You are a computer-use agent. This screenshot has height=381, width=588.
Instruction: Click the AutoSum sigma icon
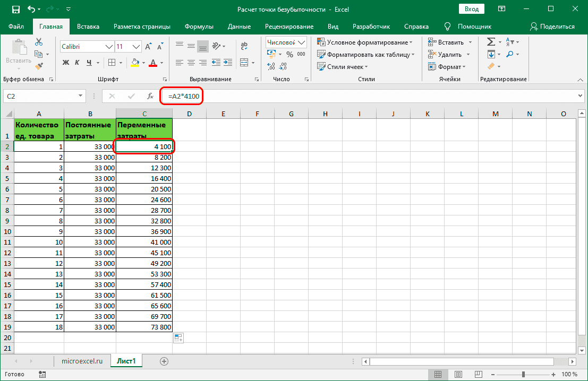491,42
